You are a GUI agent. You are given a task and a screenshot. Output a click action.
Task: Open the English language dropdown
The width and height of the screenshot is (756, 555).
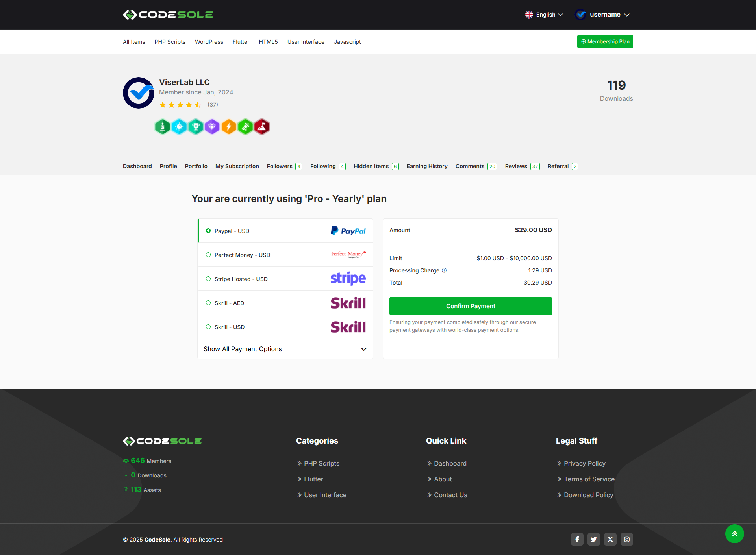coord(544,15)
